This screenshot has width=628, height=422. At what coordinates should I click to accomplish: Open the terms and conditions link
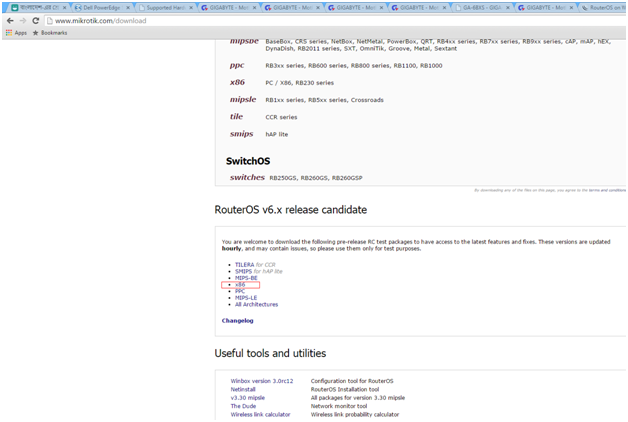(x=607, y=190)
